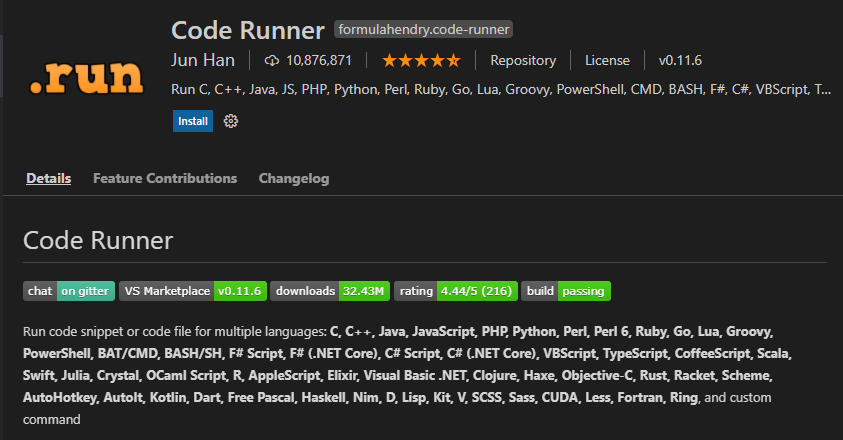
Task: Open the five-star rating reviews
Action: 421,60
